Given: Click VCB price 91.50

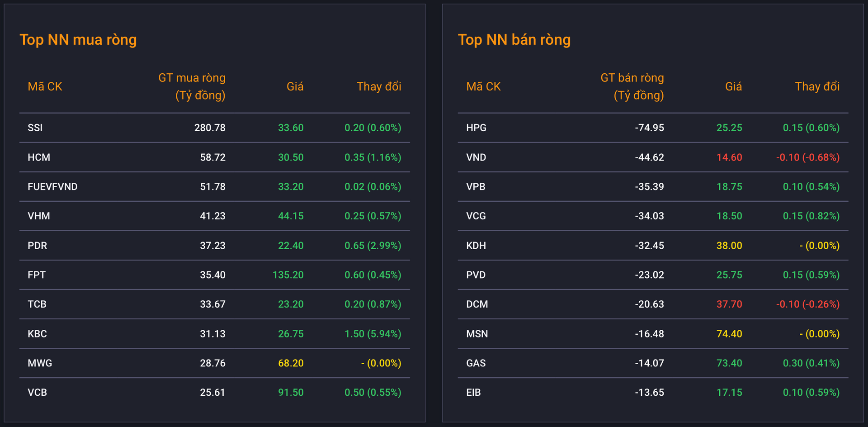Looking at the screenshot, I should click(291, 393).
